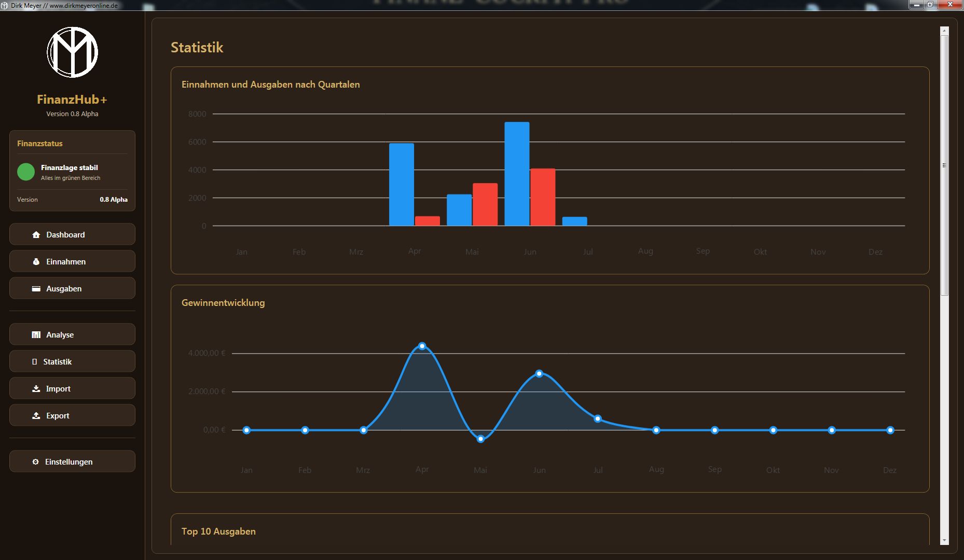This screenshot has width=964, height=560.
Task: Click 'Alles im grünen Bereich' text
Action: pyautogui.click(x=71, y=178)
